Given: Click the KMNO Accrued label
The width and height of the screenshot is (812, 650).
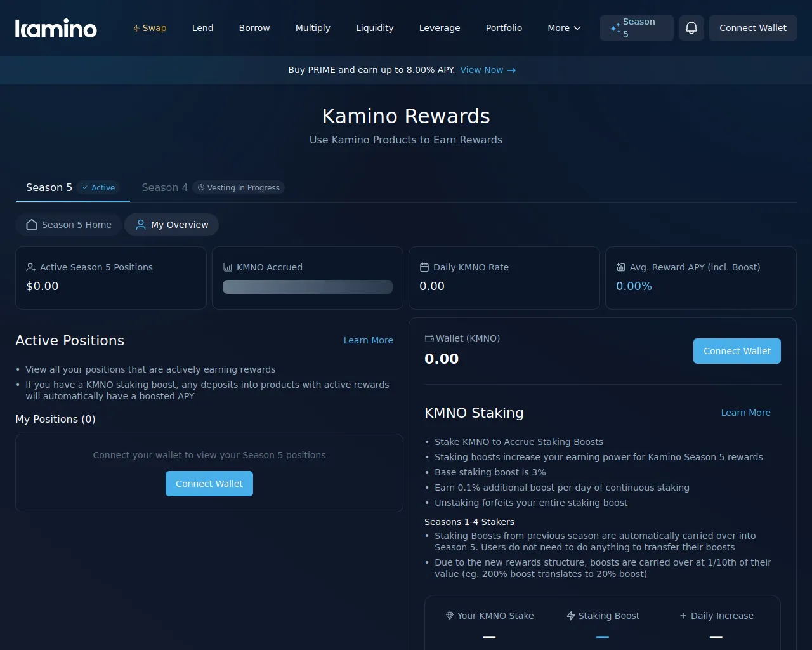Looking at the screenshot, I should 270,267.
